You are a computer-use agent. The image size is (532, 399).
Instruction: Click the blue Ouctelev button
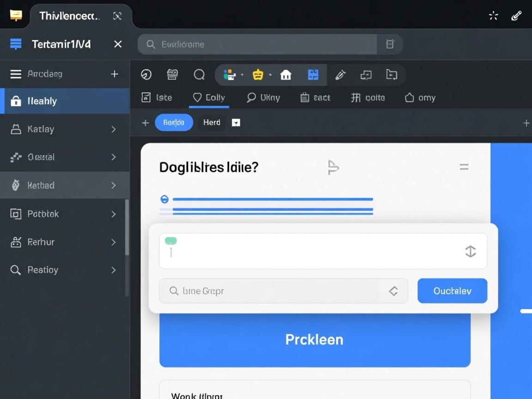[x=452, y=291]
